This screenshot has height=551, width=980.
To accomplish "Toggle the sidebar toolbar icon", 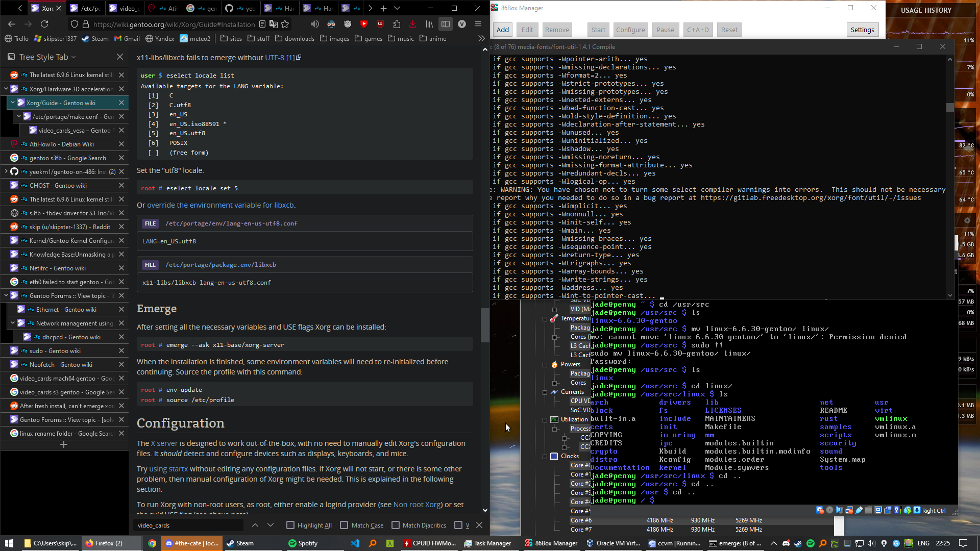I will point(446,24).
